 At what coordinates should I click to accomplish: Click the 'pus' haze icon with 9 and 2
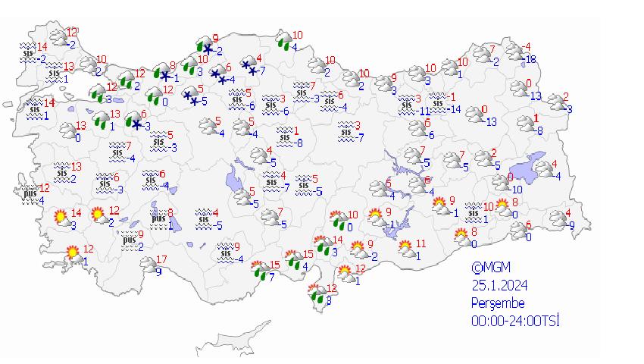(130, 240)
